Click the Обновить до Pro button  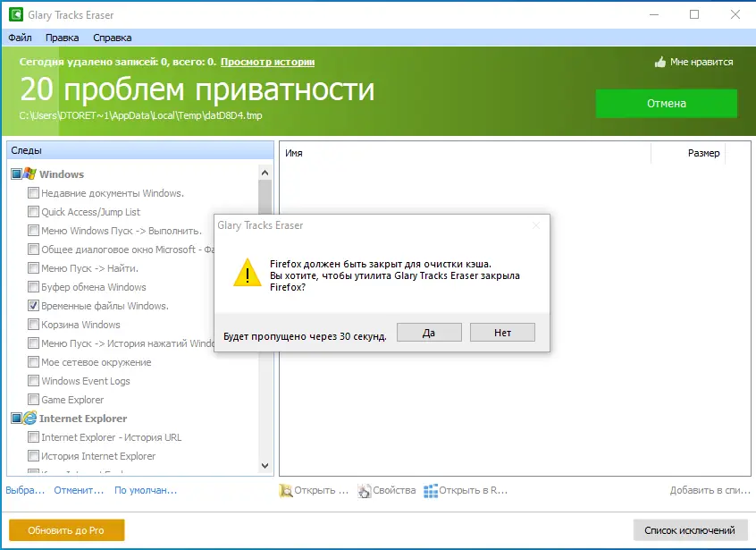(66, 530)
